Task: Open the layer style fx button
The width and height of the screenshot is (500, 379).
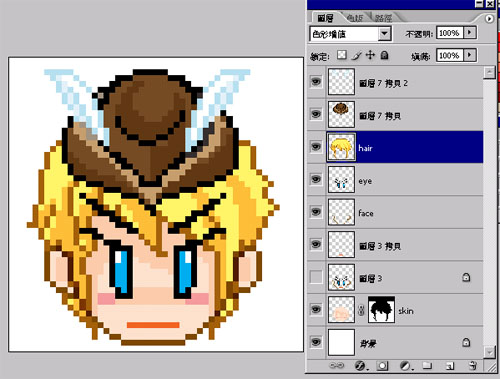Action: coord(361,366)
